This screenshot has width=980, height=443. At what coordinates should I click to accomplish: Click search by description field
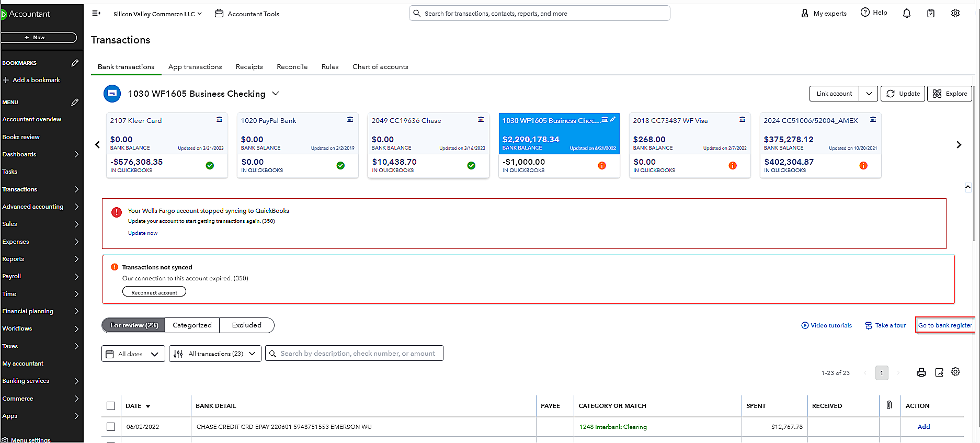[x=354, y=354]
